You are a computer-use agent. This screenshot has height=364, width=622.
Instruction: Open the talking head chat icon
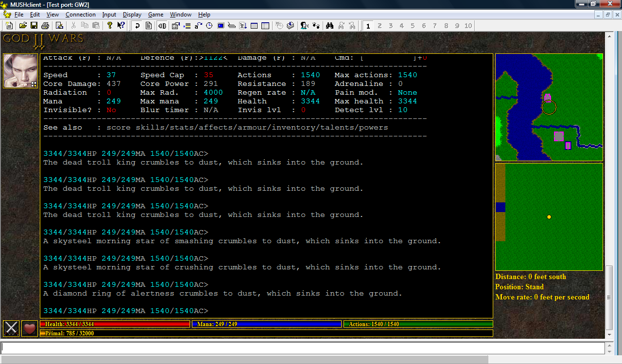point(304,26)
